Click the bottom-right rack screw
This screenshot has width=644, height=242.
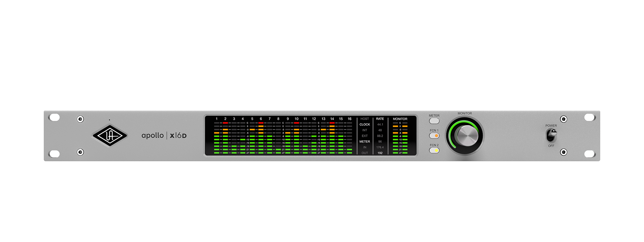click(563, 152)
